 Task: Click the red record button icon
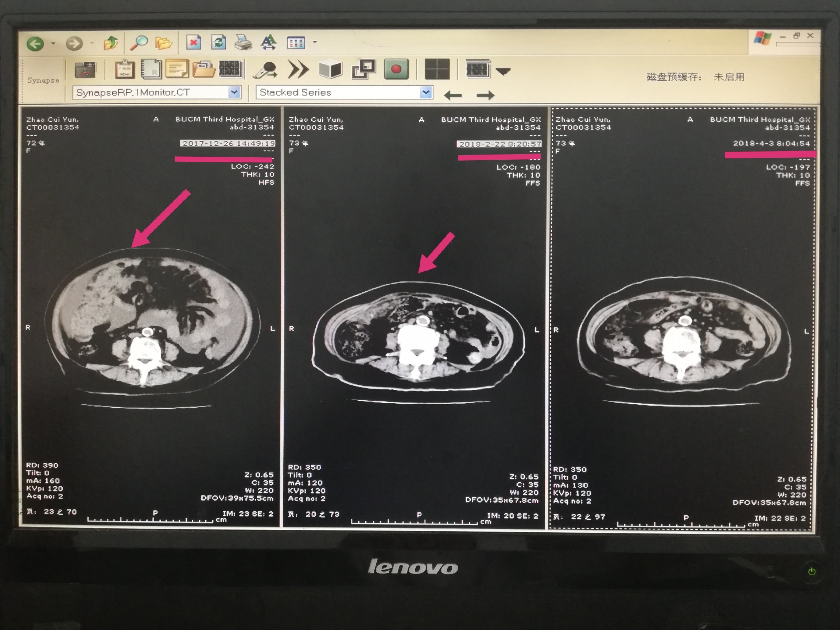[396, 69]
